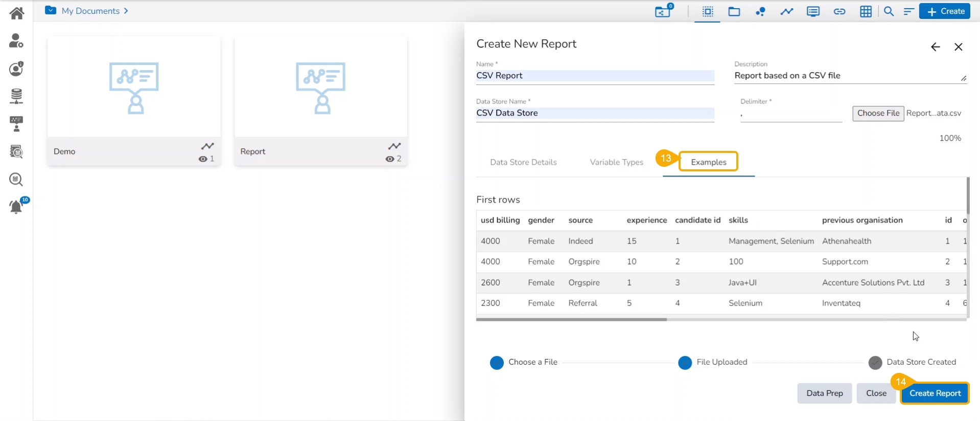
Task: Select the Examples tab
Action: pyautogui.click(x=708, y=162)
